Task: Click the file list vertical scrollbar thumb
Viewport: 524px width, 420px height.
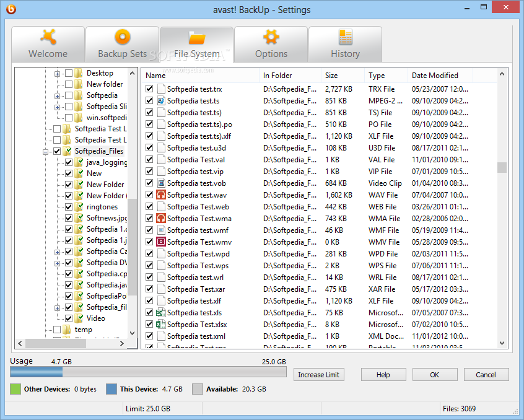Action: (502, 167)
